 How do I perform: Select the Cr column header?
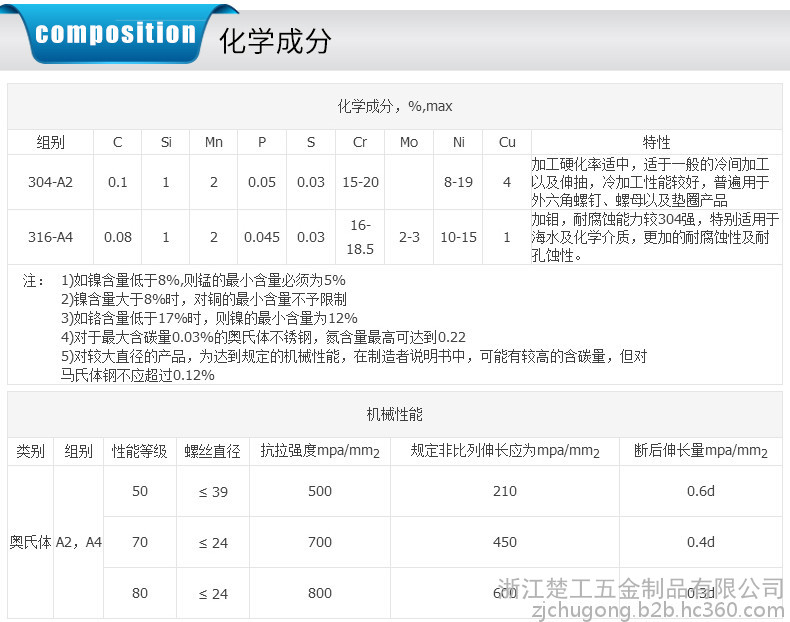pos(360,142)
